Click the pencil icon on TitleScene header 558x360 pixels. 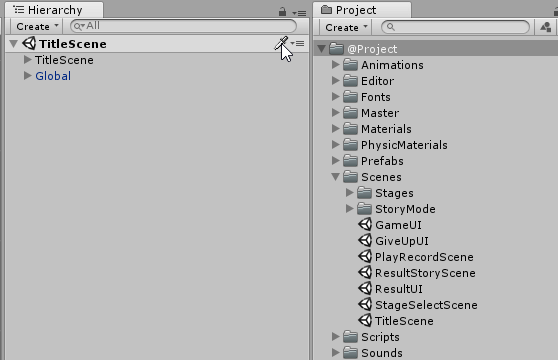click(281, 43)
